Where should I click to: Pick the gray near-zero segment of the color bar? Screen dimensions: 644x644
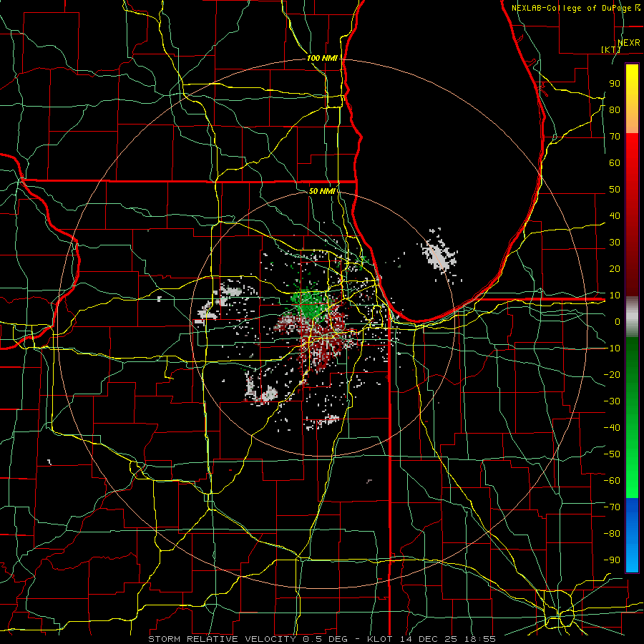(x=632, y=317)
